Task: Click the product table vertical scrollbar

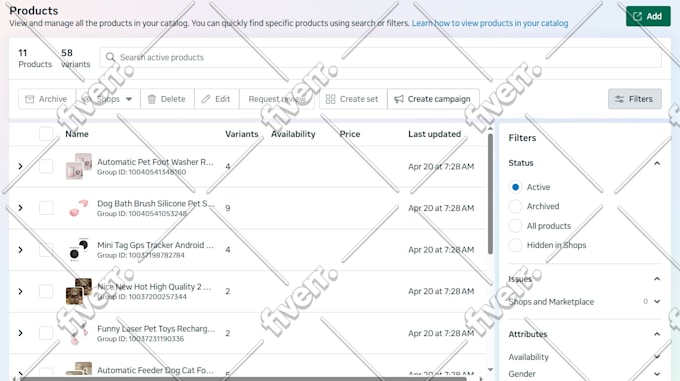Action: click(490, 194)
